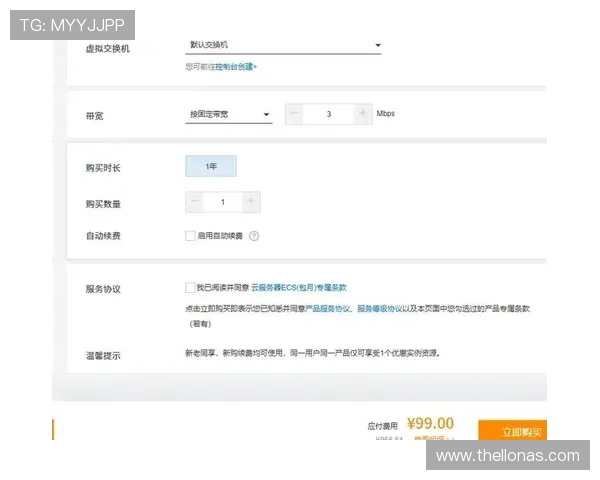Click the 温馨提示 label
Viewport: 600px width, 480px height.
pos(103,356)
